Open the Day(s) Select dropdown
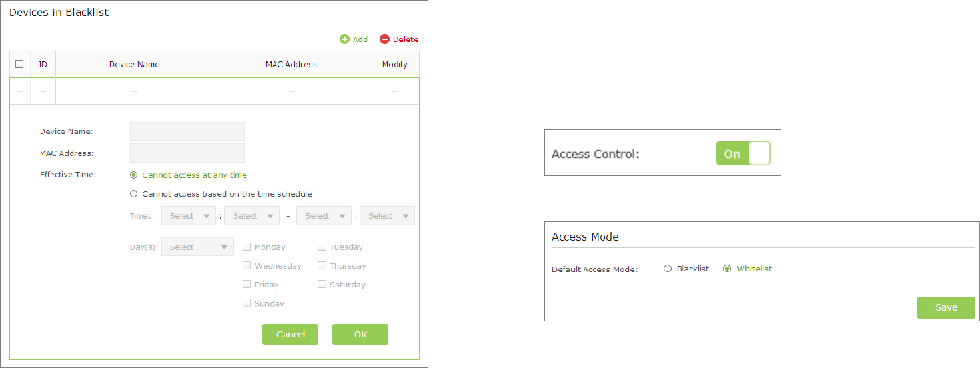The width and height of the screenshot is (980, 368). click(x=197, y=247)
